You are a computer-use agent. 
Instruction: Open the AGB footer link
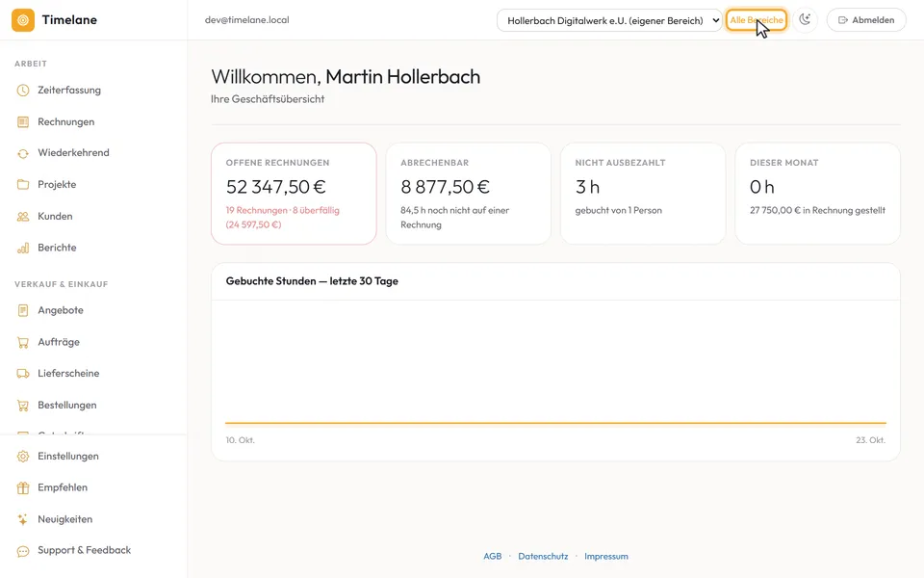pos(493,556)
